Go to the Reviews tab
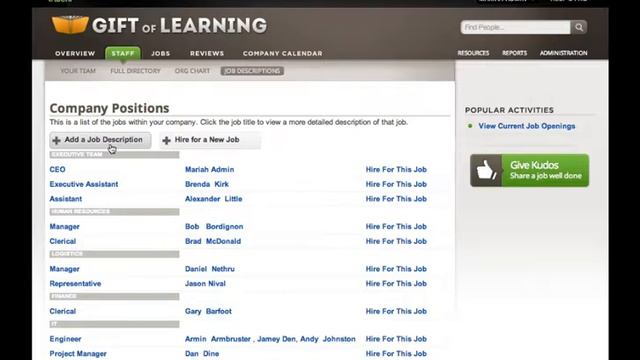Image resolution: width=640 pixels, height=360 pixels. pyautogui.click(x=207, y=53)
